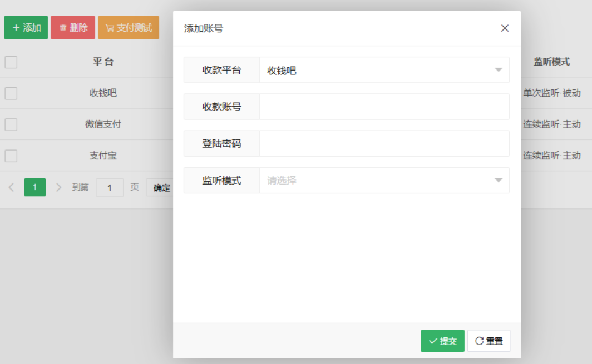Check the 支付宝 row checkbox

pos(11,156)
